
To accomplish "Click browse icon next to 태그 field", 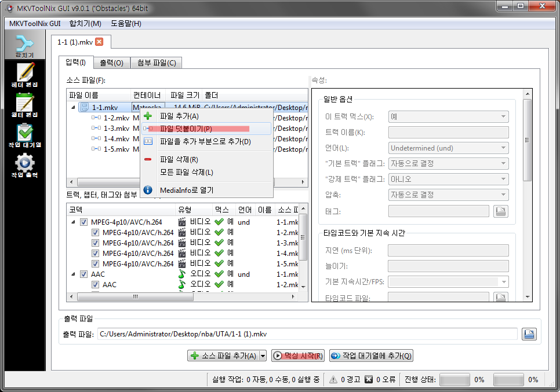I will pos(501,211).
